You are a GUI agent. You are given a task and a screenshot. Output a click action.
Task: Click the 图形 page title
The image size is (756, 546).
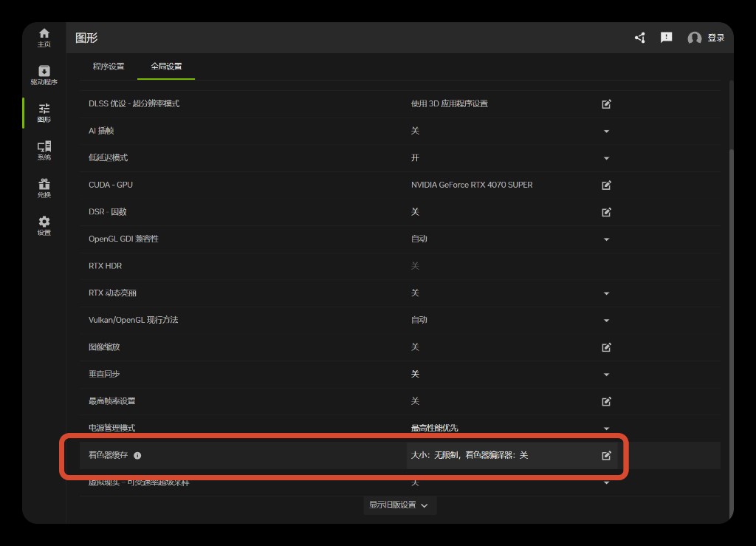pyautogui.click(x=86, y=38)
